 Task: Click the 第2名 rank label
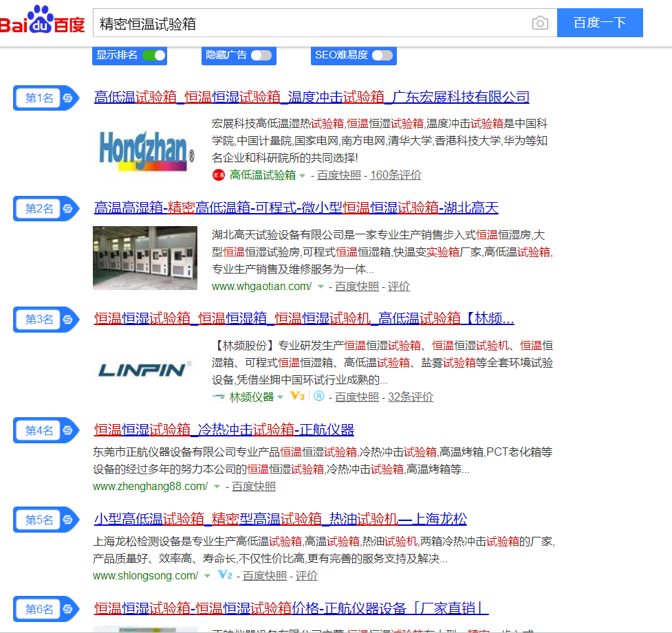click(39, 208)
